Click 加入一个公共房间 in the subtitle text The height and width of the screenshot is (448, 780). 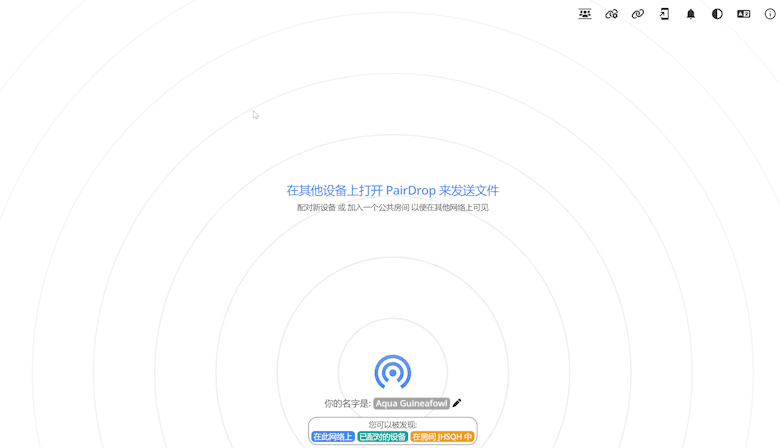[378, 208]
